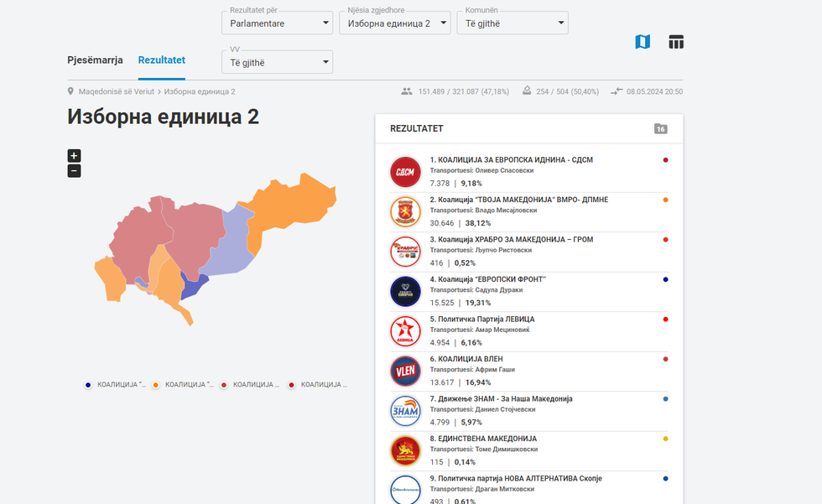
Task: Zoom out on the map
Action: (x=74, y=171)
